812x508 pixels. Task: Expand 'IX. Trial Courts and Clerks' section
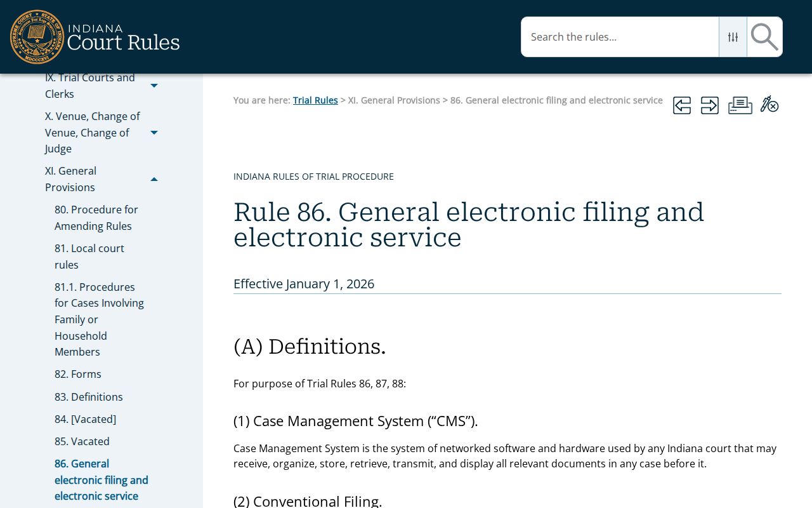(154, 86)
